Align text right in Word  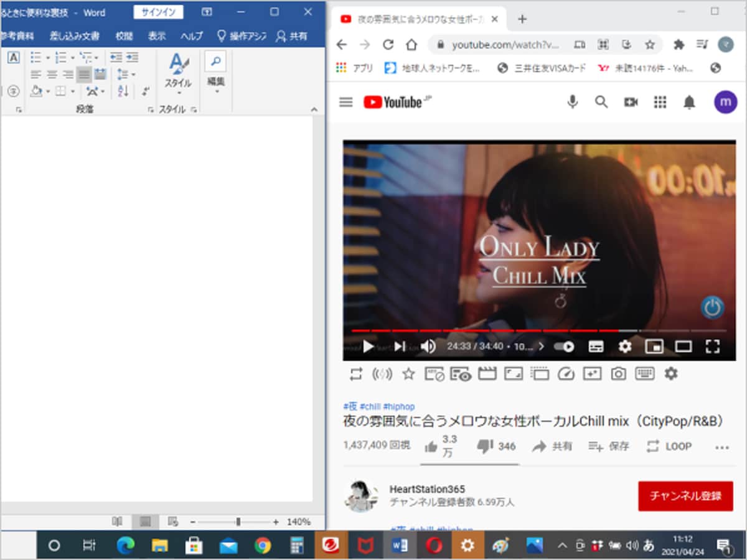68,75
